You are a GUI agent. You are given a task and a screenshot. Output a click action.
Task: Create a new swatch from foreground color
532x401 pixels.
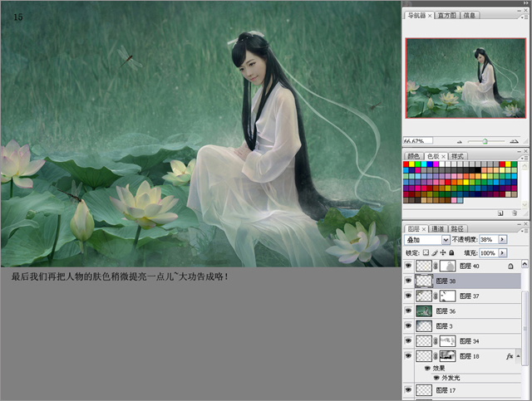(x=500, y=213)
